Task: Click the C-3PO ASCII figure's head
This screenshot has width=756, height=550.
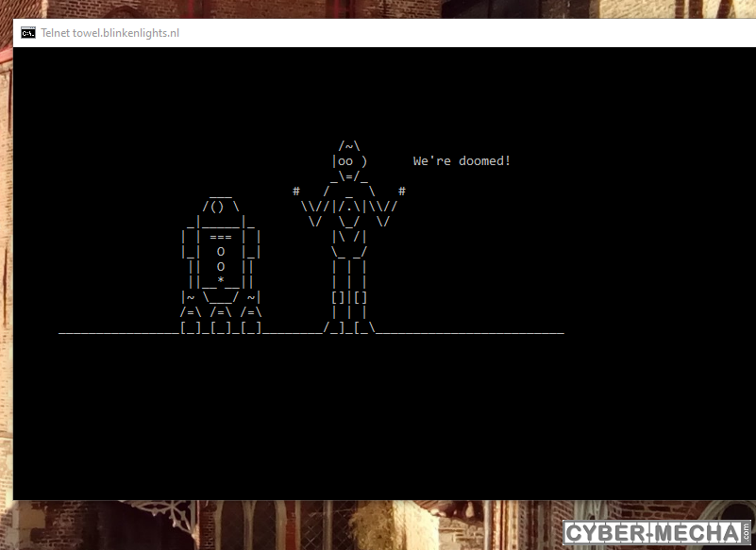Action: [349, 161]
